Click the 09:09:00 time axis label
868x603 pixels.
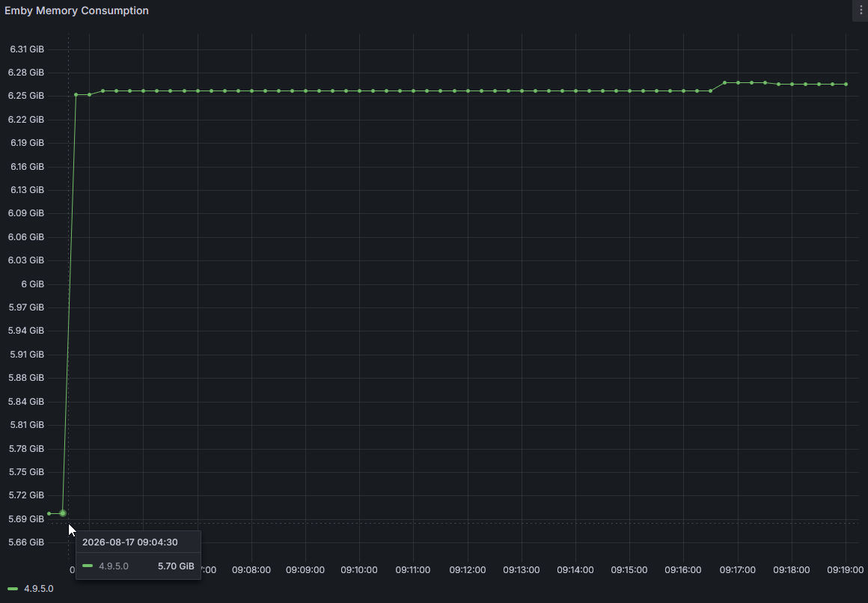coord(305,570)
